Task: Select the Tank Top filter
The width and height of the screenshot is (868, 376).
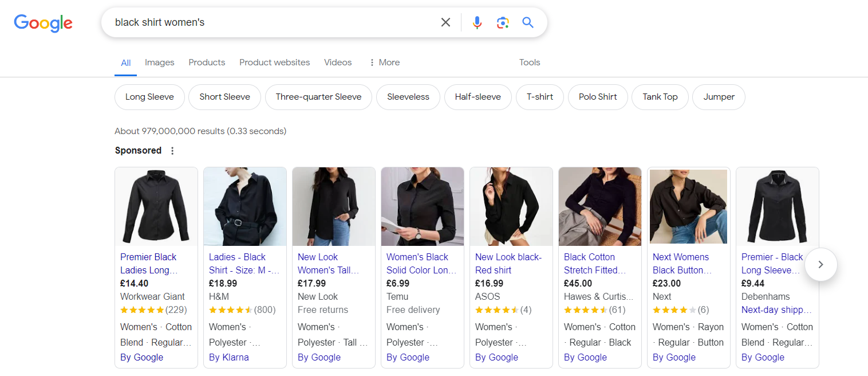Action: (660, 97)
